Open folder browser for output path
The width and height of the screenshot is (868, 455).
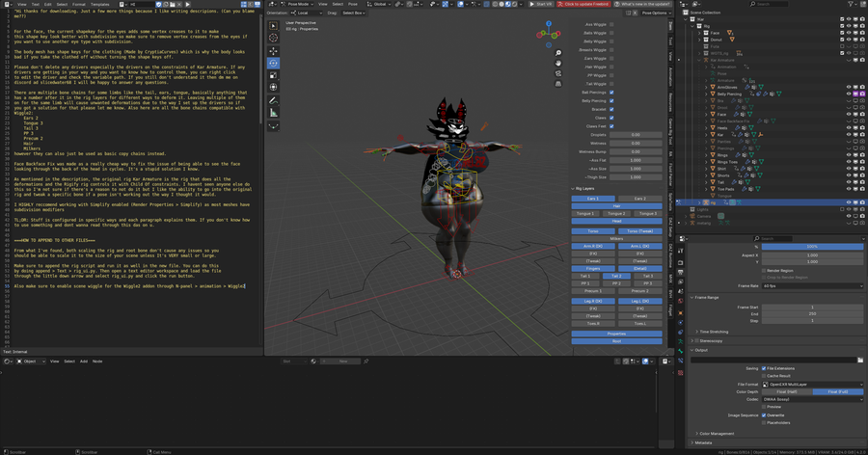coord(861,360)
